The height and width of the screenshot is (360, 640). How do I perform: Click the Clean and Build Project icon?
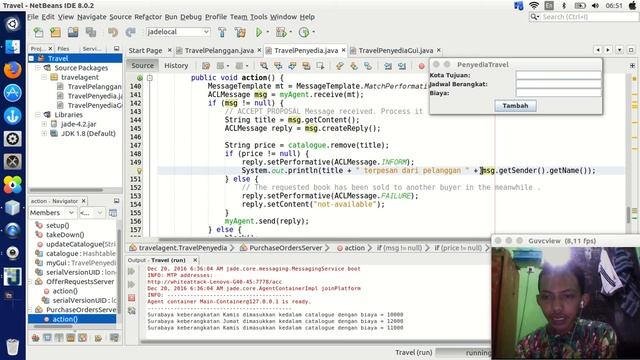point(240,32)
